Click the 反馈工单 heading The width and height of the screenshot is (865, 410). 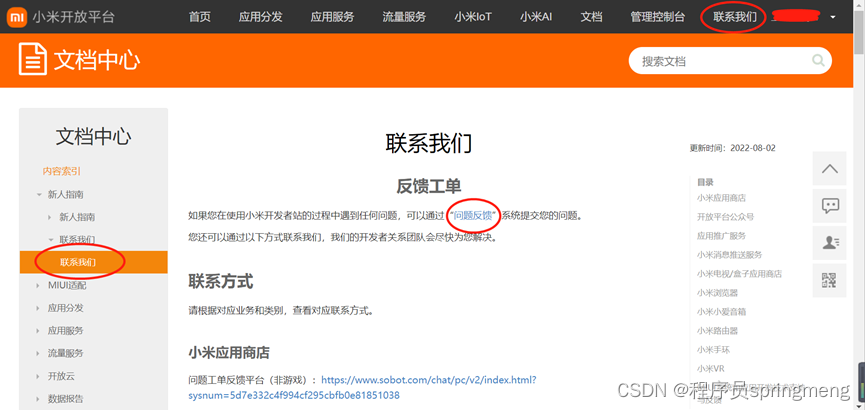click(x=429, y=186)
